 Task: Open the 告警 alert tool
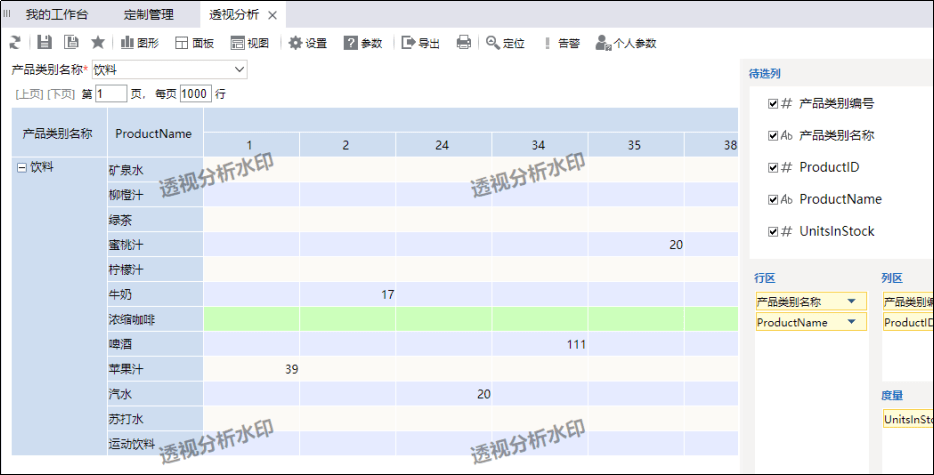click(561, 43)
